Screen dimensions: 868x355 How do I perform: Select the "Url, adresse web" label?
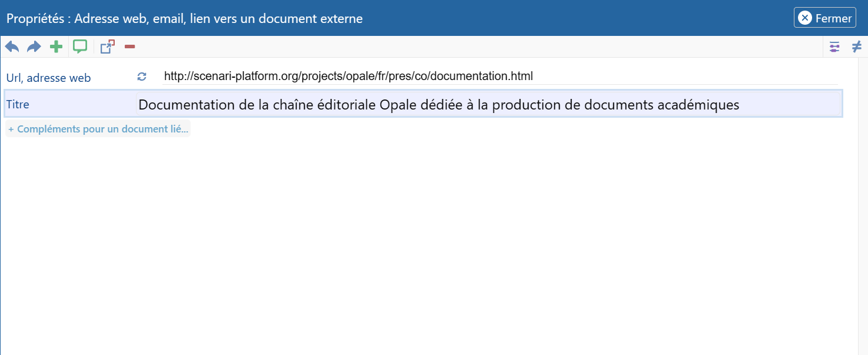point(48,78)
